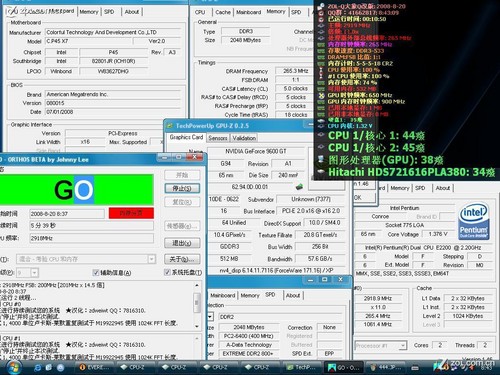Image resolution: width=500 pixels, height=375 pixels.
Task: Click the 5 分 39 秒 elapsed time field
Action: 91,226
